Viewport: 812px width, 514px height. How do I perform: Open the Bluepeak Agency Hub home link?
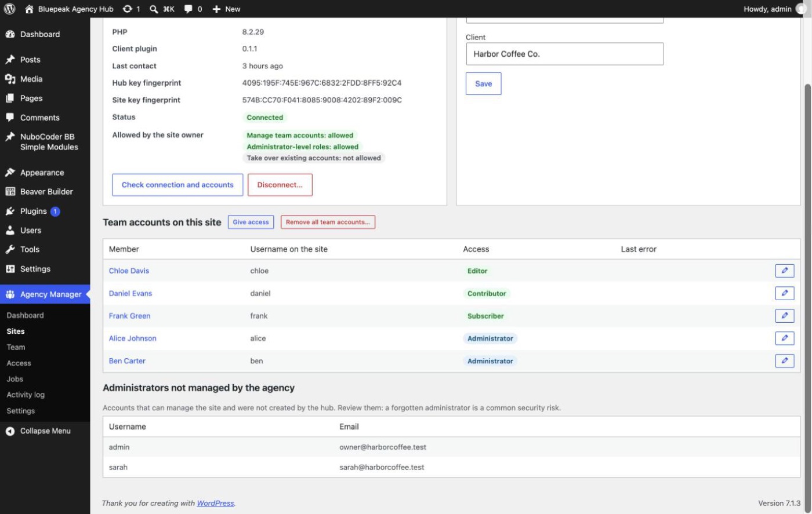click(x=69, y=9)
